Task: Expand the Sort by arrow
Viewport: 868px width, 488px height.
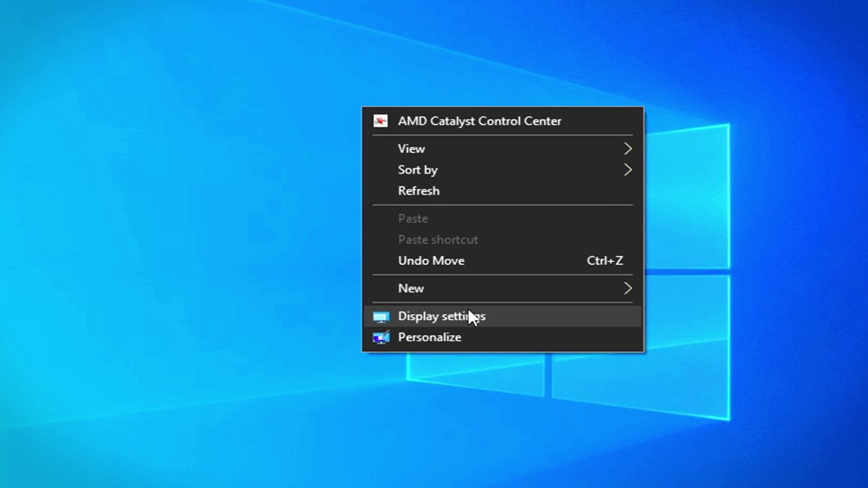Action: coord(628,169)
